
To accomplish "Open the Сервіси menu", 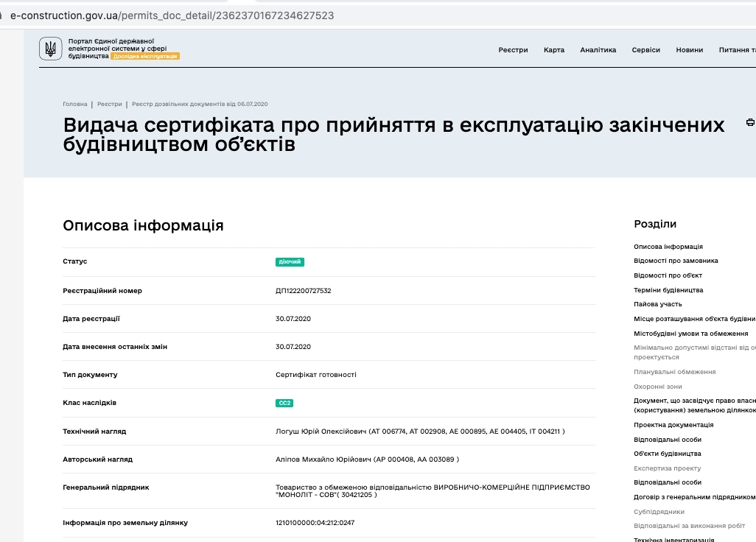I will point(645,50).
